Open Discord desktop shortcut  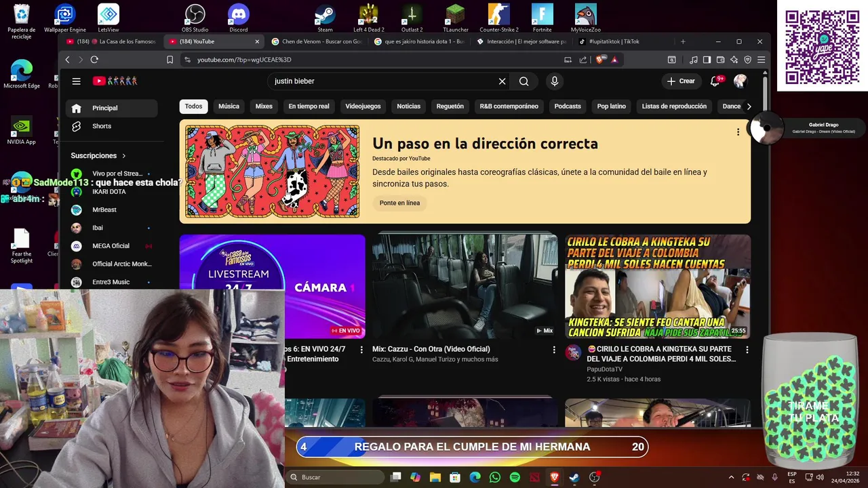(239, 18)
